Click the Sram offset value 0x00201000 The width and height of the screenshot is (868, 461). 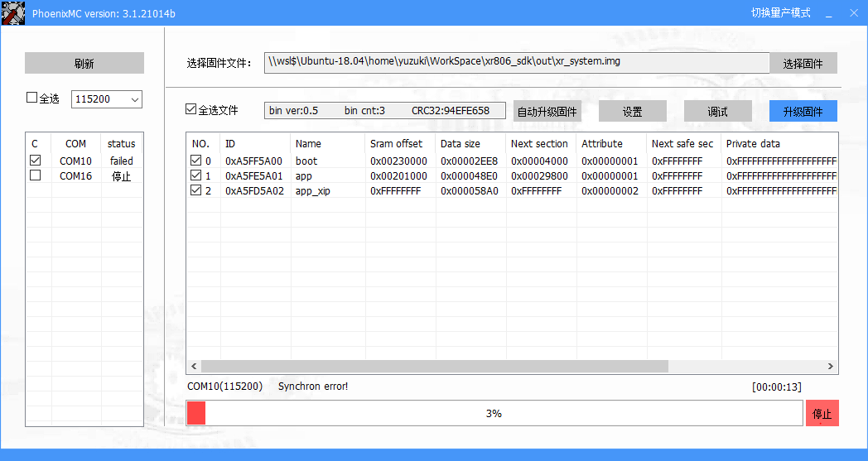coord(398,176)
